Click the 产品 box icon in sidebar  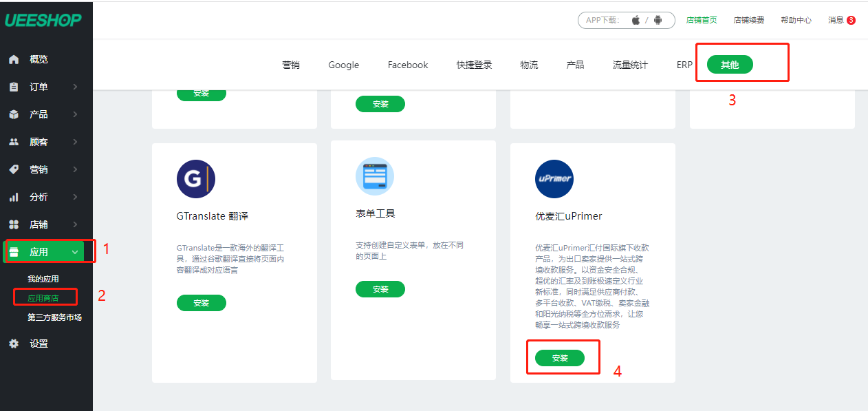click(x=14, y=115)
